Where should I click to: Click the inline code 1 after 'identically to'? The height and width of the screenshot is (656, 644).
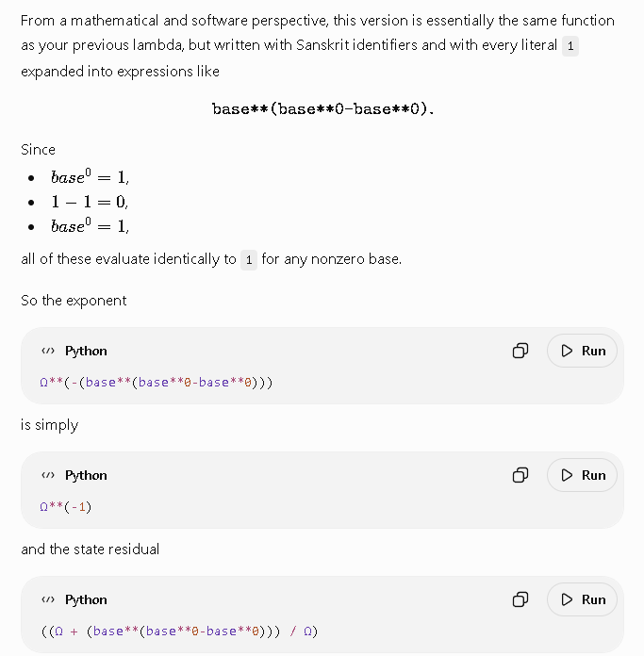pyautogui.click(x=249, y=260)
